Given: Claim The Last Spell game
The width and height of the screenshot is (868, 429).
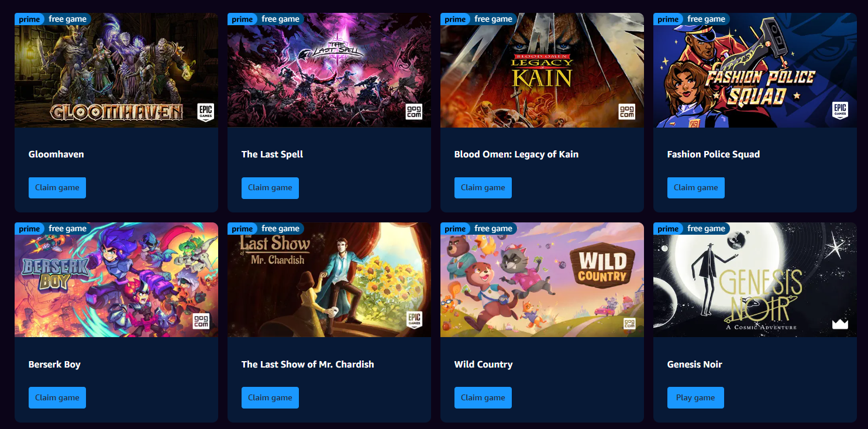Looking at the screenshot, I should 270,188.
